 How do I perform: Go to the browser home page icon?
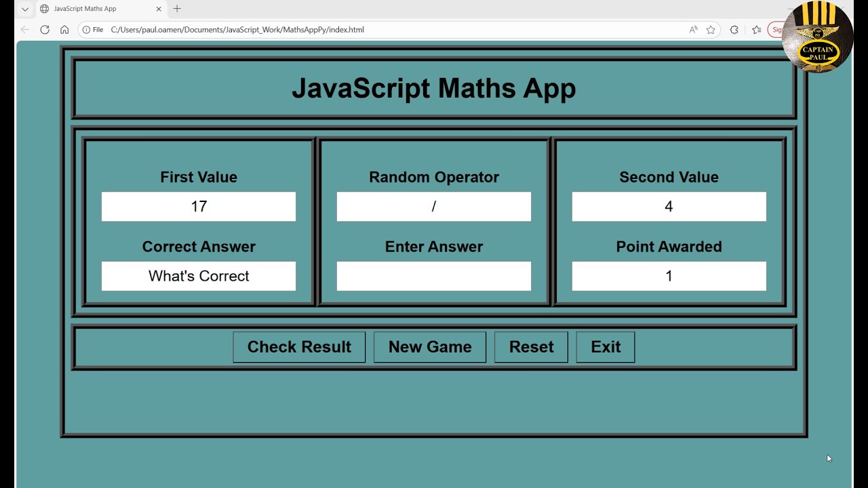64,30
